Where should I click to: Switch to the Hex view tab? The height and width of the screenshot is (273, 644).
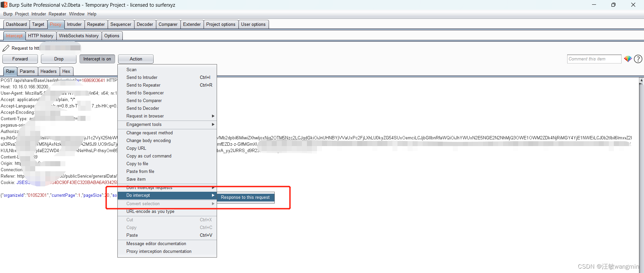(x=66, y=71)
